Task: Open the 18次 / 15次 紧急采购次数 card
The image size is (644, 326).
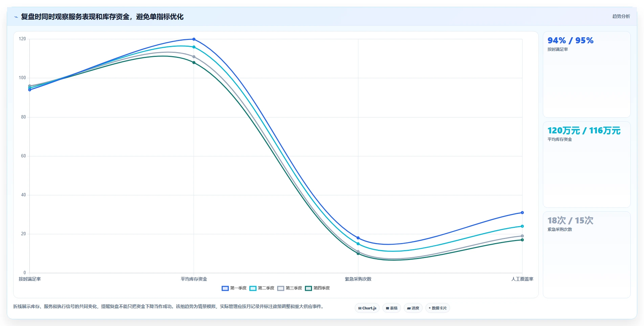Action: pyautogui.click(x=586, y=255)
